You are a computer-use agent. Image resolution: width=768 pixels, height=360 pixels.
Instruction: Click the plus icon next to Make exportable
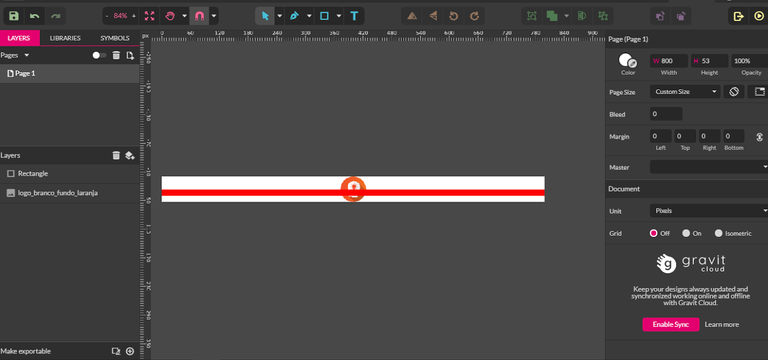point(130,351)
